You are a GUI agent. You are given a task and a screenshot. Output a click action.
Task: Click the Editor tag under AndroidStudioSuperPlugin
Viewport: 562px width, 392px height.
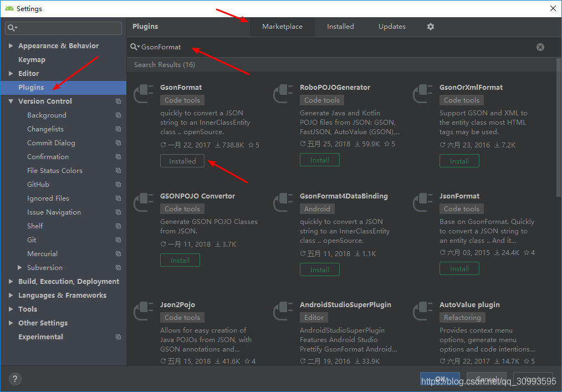coord(314,317)
